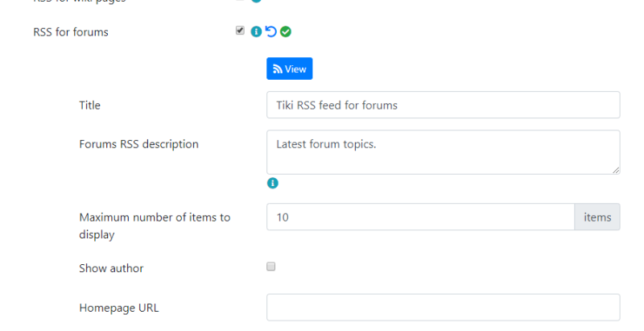
Task: Enable the Show author checkbox
Action: (270, 267)
